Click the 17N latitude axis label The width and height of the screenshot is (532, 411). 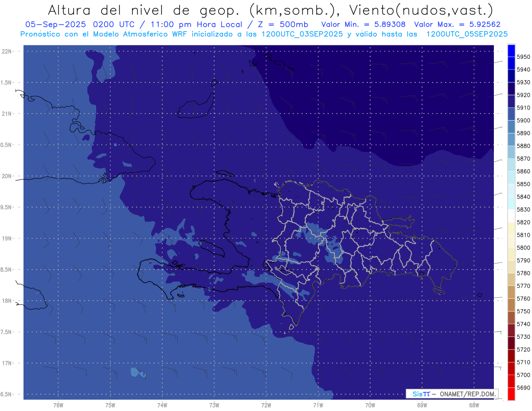(x=7, y=363)
